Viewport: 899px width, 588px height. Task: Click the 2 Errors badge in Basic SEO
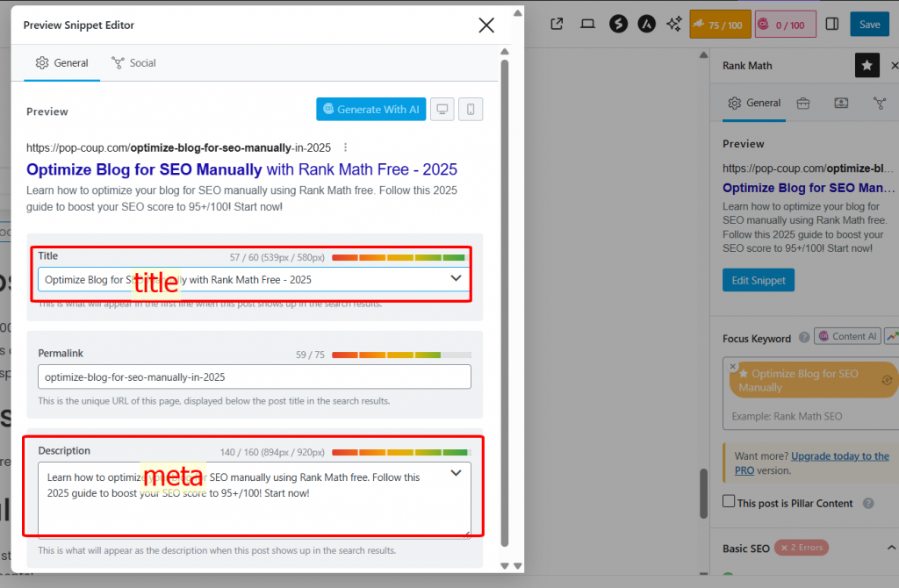tap(802, 548)
